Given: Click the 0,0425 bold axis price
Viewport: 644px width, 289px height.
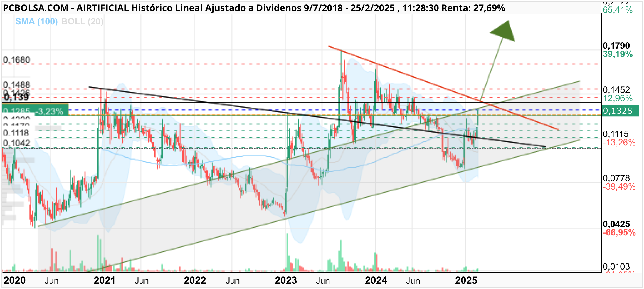Looking at the screenshot, I should (616, 224).
